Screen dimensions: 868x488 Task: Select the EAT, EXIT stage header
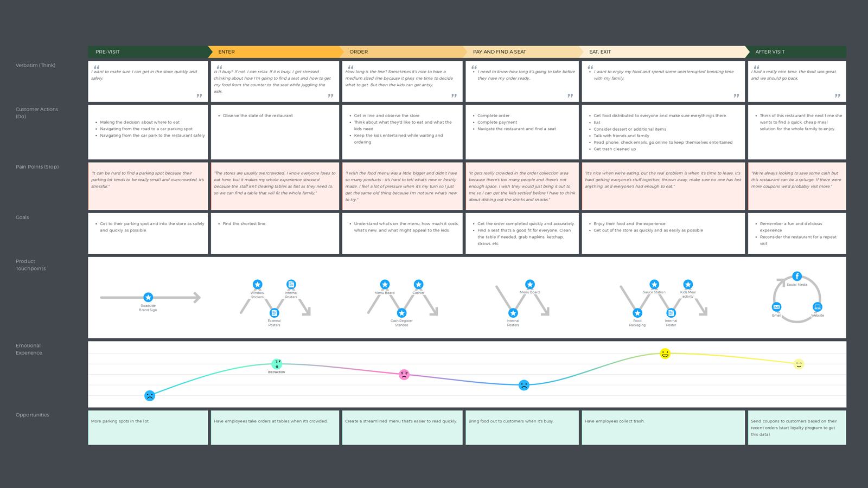(664, 52)
